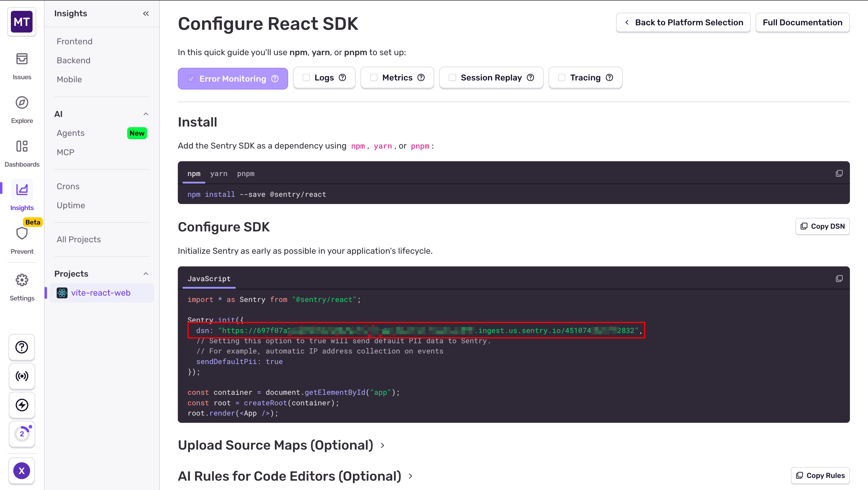Screen dimensions: 868x490
Task: Copy the npm install command snippet
Action: [839, 173]
